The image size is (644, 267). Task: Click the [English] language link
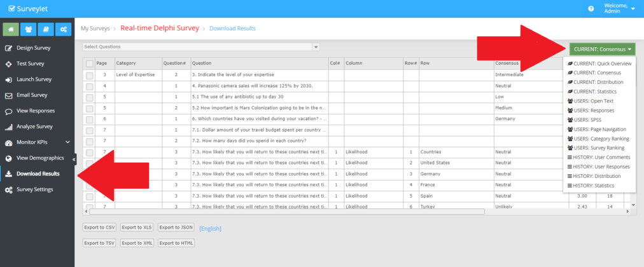[x=210, y=228]
